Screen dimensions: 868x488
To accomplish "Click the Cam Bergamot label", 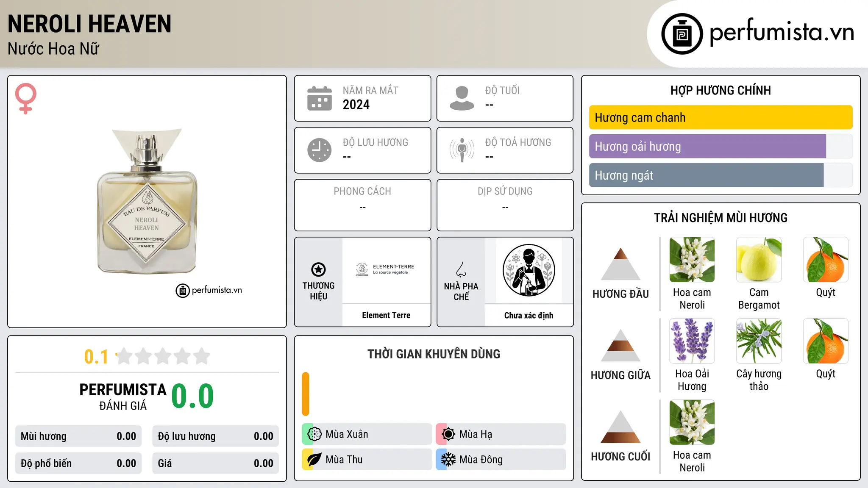I will coord(759,299).
